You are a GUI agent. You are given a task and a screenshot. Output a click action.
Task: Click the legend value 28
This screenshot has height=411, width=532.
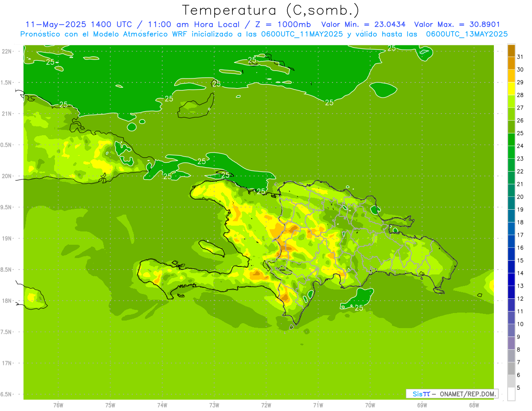[520, 95]
